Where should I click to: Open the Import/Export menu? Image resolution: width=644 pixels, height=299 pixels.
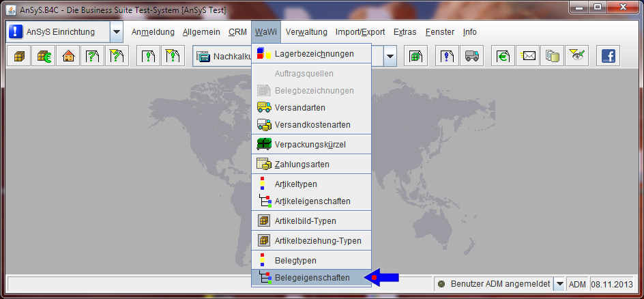[360, 32]
